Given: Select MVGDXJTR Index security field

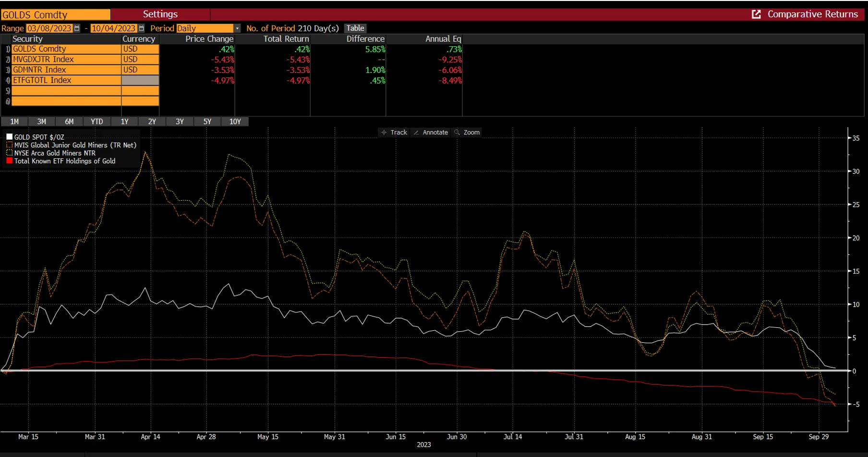Looking at the screenshot, I should pyautogui.click(x=66, y=60).
